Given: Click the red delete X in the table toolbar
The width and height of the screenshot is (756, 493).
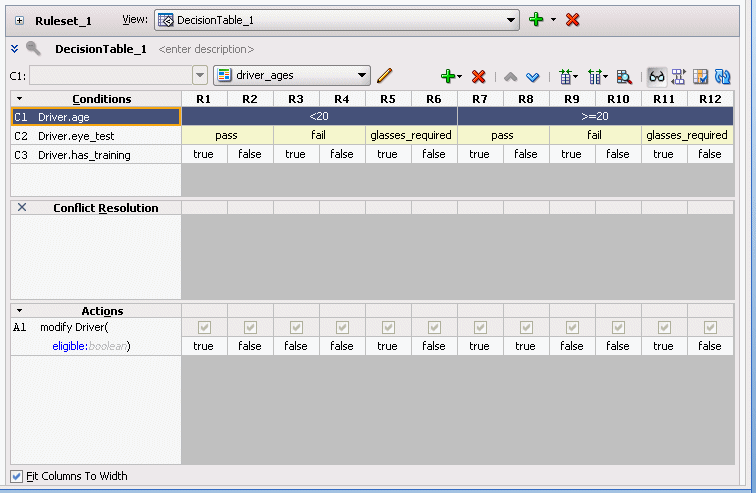Looking at the screenshot, I should pos(478,77).
